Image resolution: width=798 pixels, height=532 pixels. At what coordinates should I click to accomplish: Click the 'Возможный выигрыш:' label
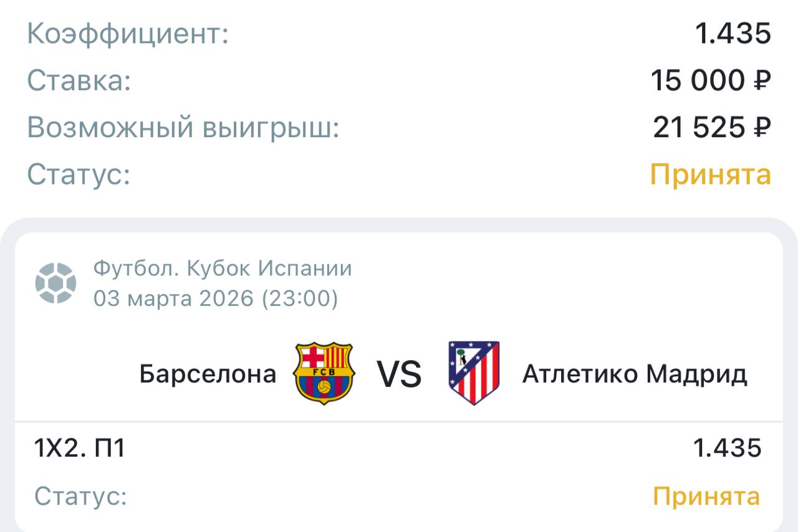pos(183,128)
